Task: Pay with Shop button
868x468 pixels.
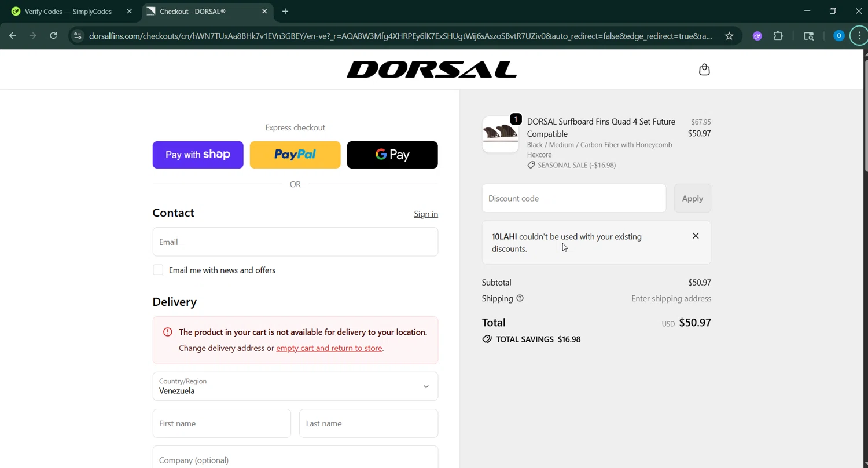Action: point(198,155)
